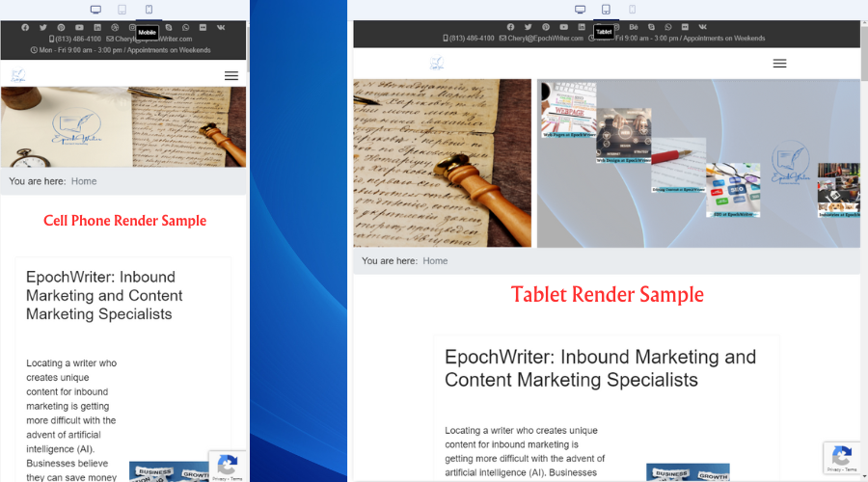Select mobile view in left preview
Image resolution: width=868 pixels, height=482 pixels.
click(149, 10)
